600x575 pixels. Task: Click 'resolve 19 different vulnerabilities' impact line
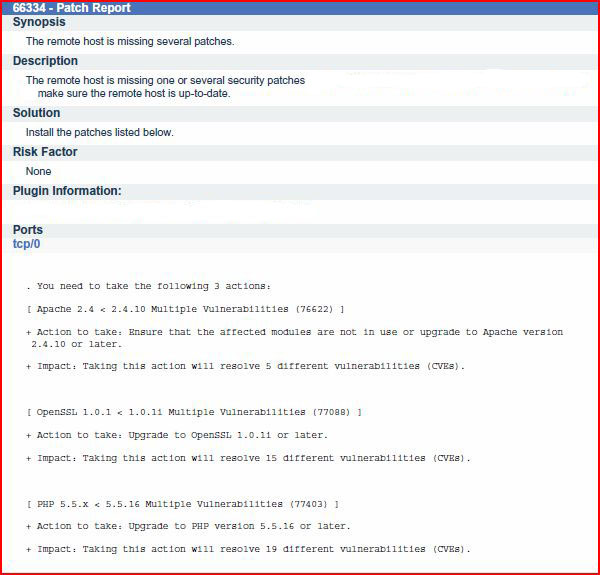248,549
